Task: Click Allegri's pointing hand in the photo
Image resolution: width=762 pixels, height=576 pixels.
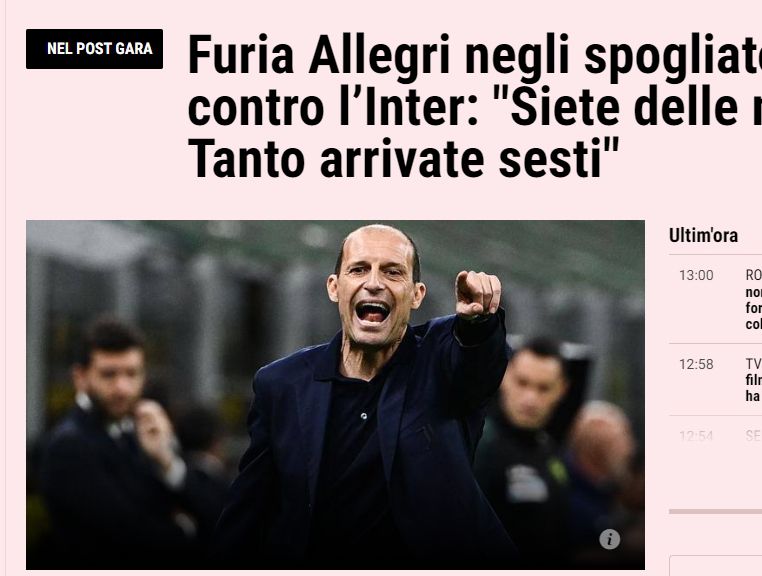Action: click(x=477, y=293)
